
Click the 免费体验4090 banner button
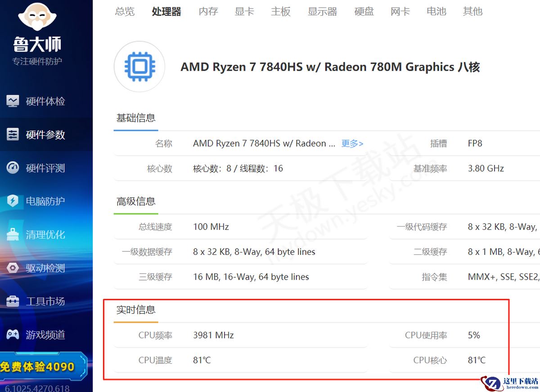43,366
